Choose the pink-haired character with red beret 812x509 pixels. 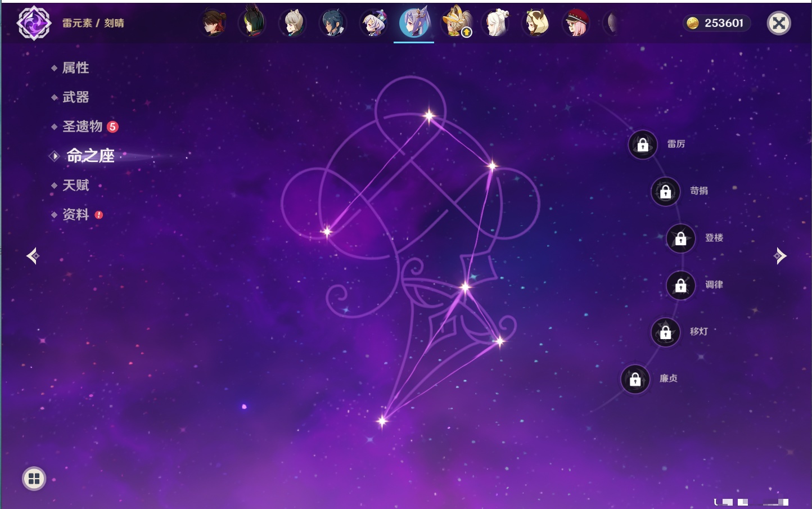click(576, 23)
